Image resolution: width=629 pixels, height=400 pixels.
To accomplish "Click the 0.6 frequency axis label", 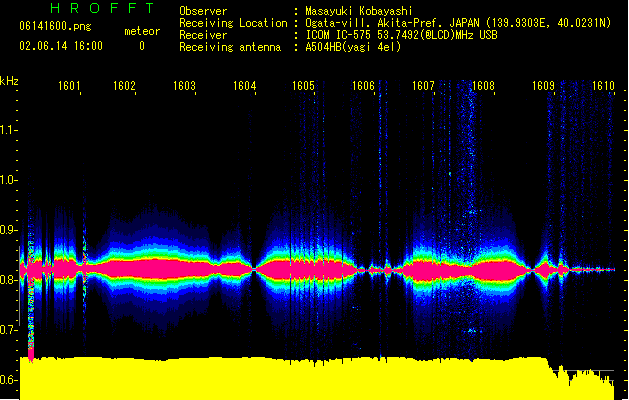I will pos(7,380).
